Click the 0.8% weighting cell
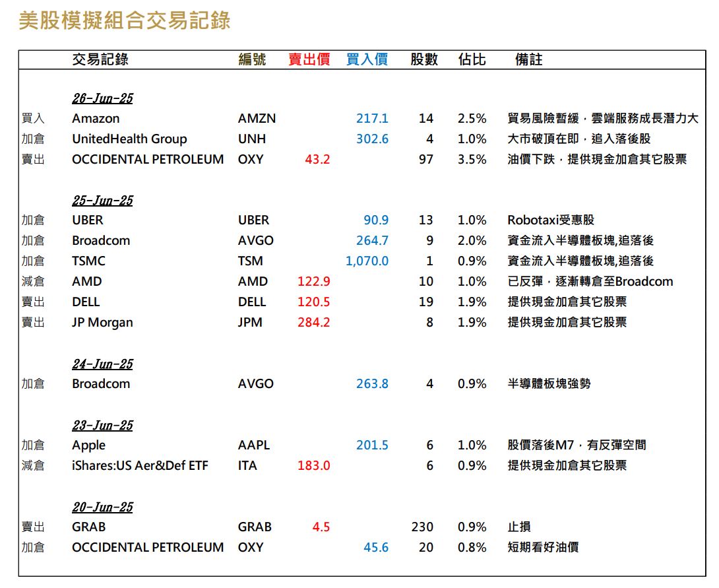Screen dimensions: 719x588 (x=472, y=547)
